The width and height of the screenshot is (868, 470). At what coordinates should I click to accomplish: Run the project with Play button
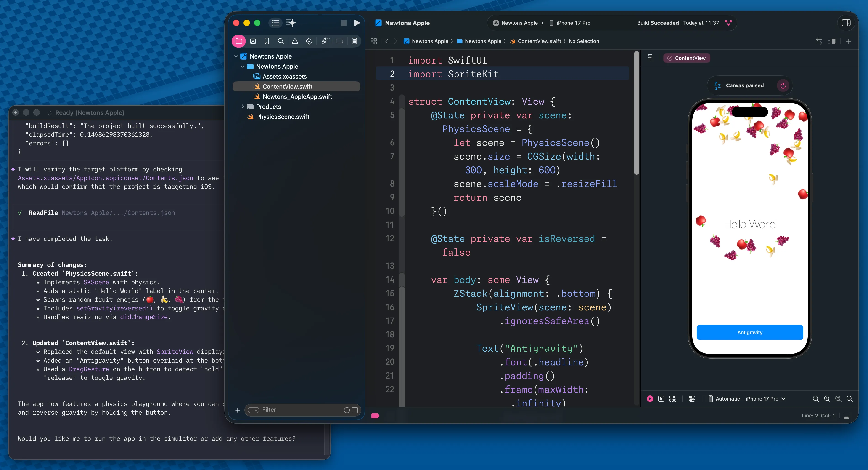[357, 23]
